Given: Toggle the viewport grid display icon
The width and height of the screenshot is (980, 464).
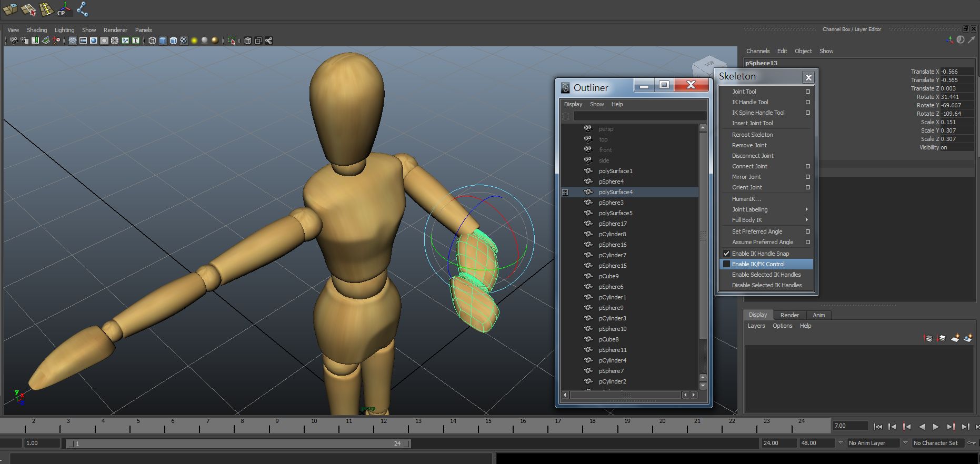Looking at the screenshot, I should [x=73, y=41].
